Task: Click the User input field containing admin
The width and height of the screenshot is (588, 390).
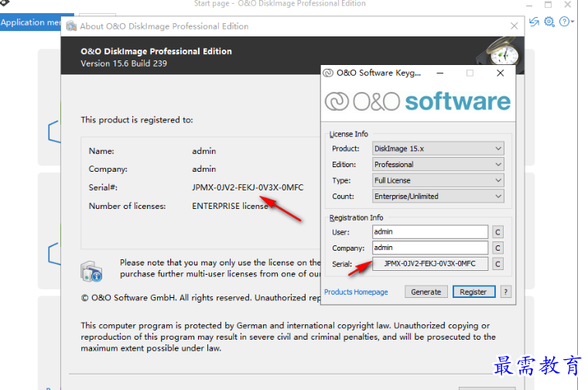Action: (429, 231)
